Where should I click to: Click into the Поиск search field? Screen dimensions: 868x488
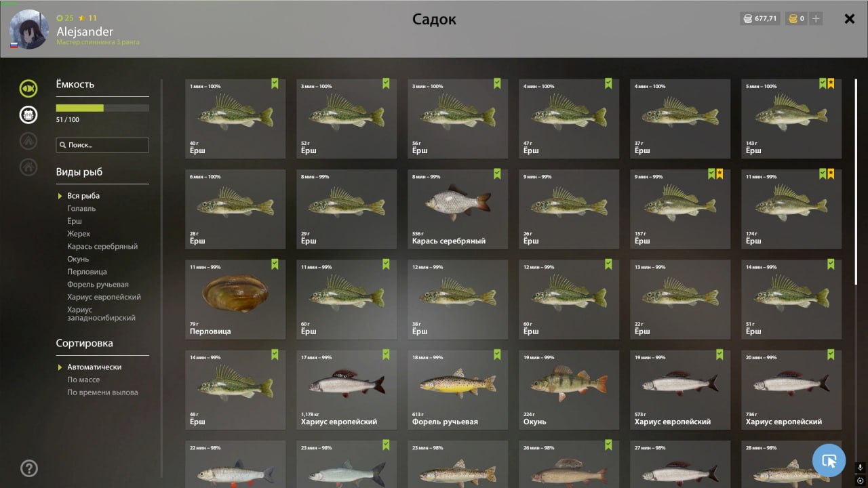[x=102, y=145]
